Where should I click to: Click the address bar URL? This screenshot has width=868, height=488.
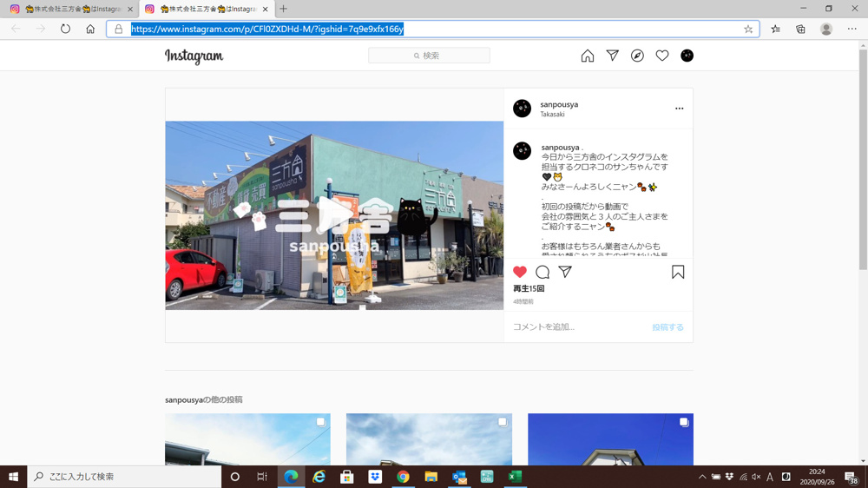coord(267,29)
